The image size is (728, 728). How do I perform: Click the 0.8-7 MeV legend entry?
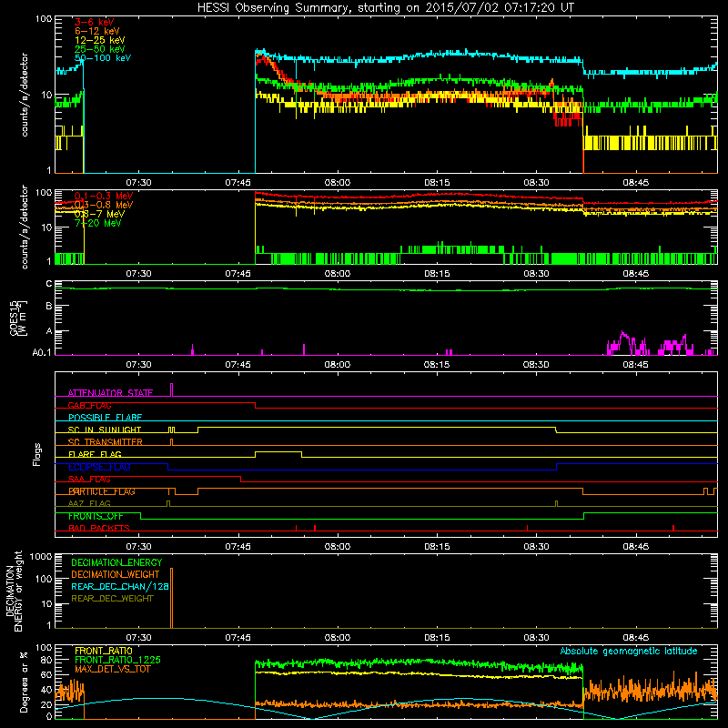point(99,214)
